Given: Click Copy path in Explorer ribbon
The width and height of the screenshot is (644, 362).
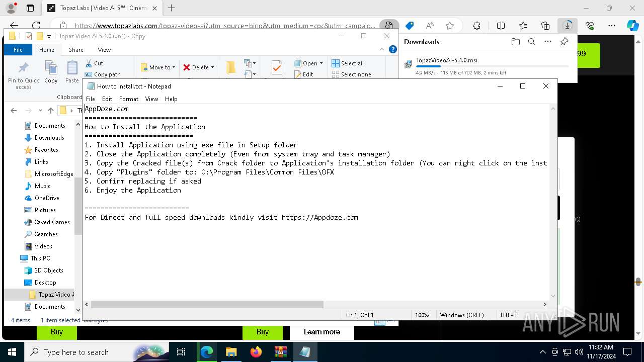Looking at the screenshot, I should 103,74.
